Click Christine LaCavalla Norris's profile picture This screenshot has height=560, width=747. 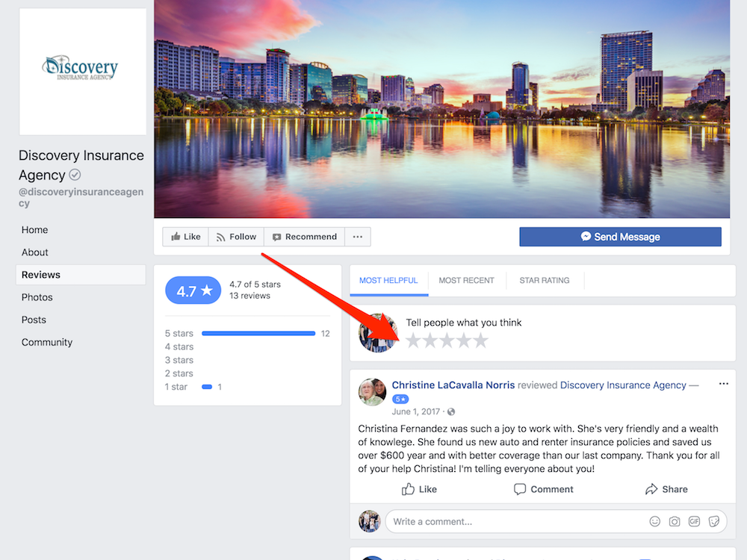click(x=372, y=392)
